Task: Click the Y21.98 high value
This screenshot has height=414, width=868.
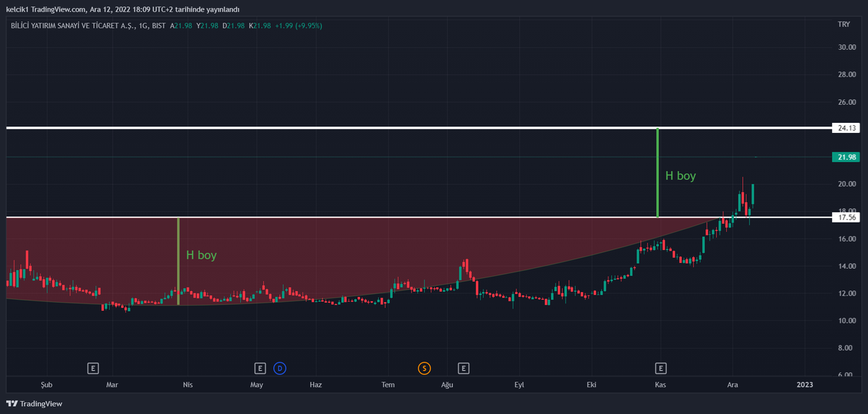Action: (x=208, y=26)
